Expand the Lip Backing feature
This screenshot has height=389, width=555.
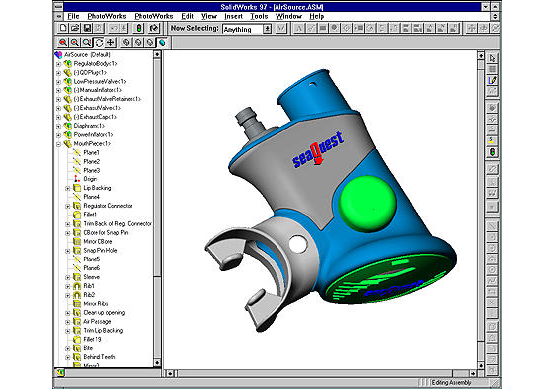[x=68, y=188]
